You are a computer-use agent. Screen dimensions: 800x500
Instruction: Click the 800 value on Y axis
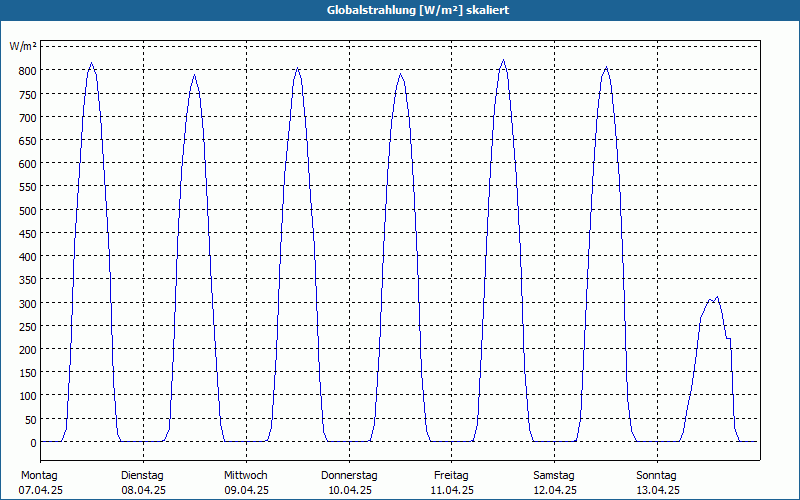coord(28,70)
